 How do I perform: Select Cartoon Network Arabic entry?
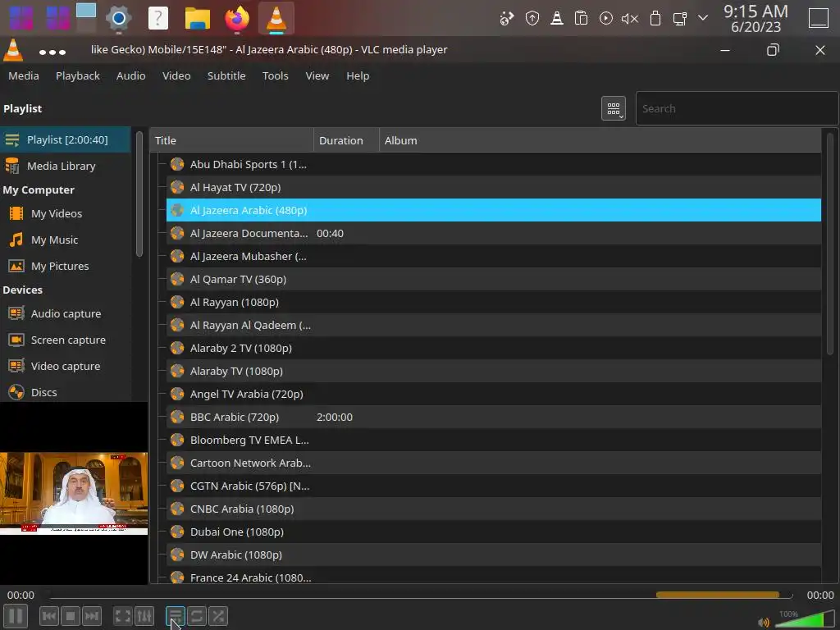pos(493,463)
